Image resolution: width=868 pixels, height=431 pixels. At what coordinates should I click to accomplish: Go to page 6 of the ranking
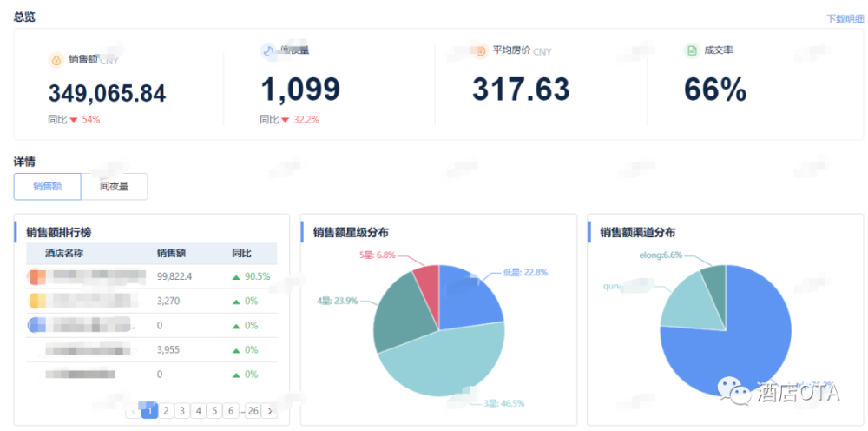click(232, 411)
